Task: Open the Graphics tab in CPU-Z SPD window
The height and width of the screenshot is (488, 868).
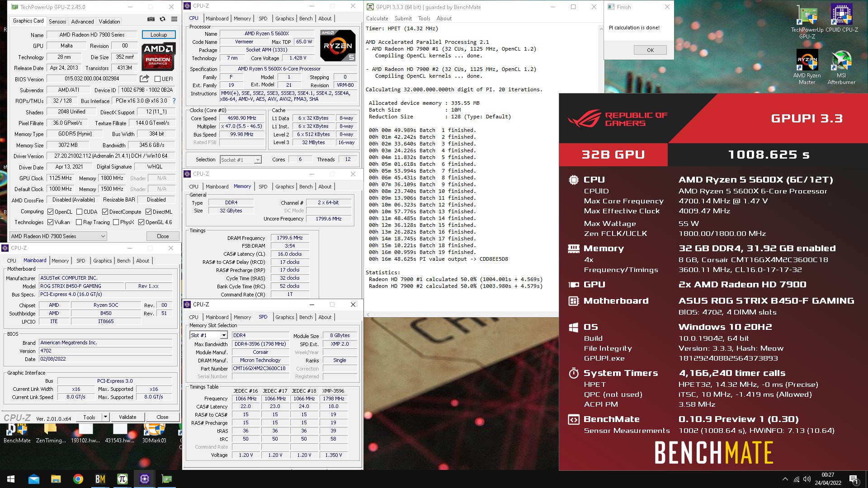Action: (x=284, y=317)
